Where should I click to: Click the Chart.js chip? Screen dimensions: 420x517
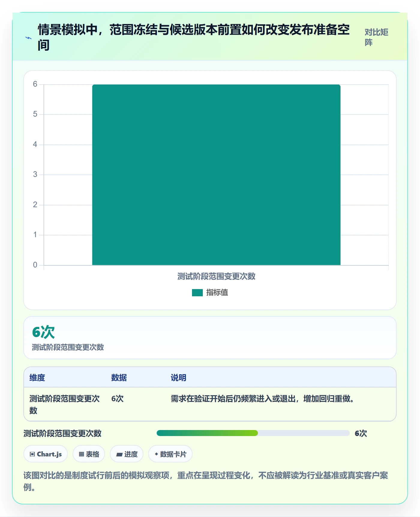tap(46, 454)
